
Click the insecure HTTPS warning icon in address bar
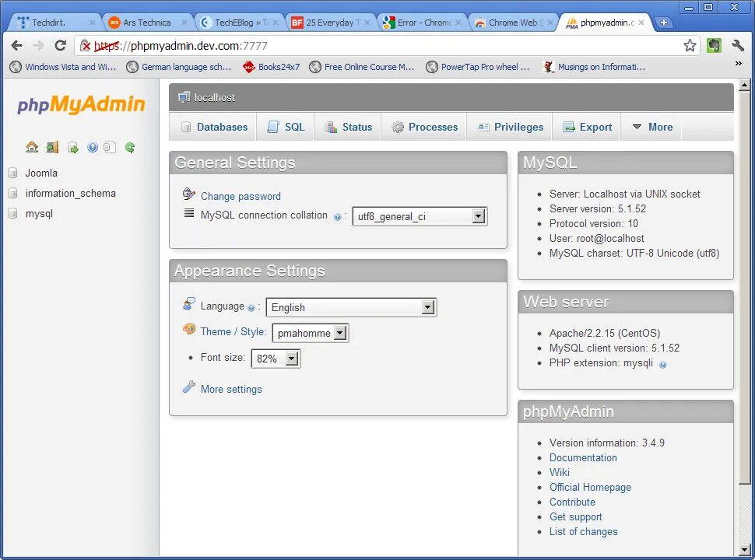[x=85, y=46]
